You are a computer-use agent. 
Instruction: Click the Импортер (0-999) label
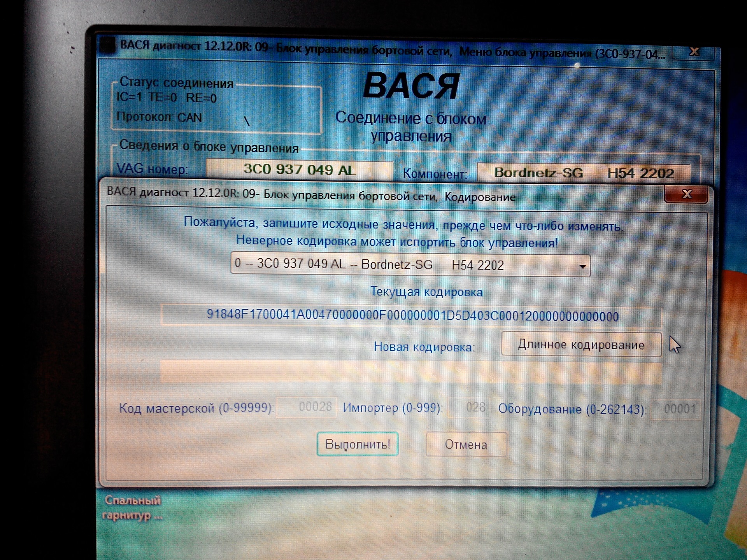tap(393, 408)
